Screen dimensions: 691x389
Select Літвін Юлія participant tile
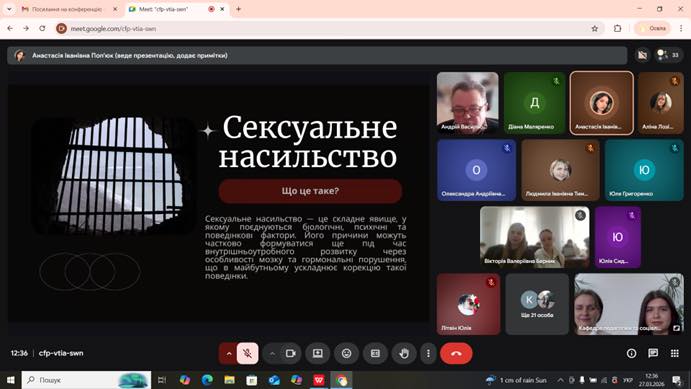point(468,304)
